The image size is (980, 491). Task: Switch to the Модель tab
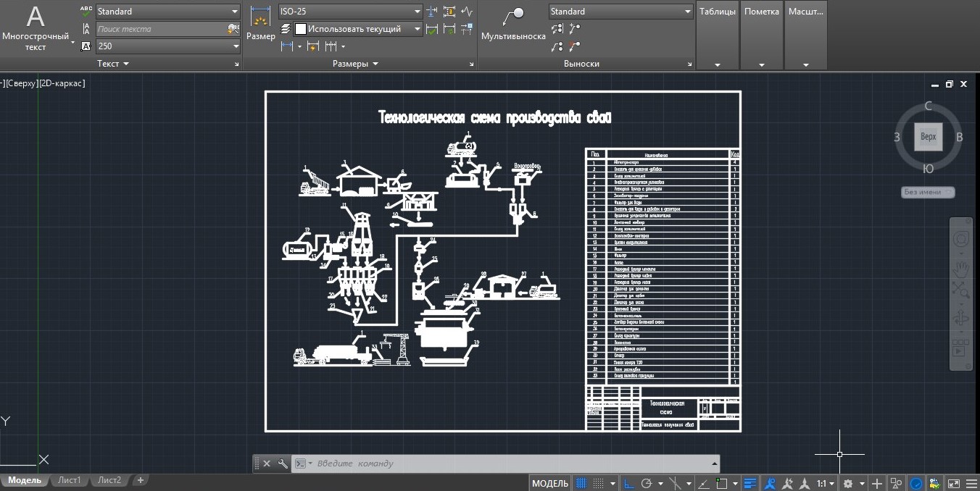25,480
